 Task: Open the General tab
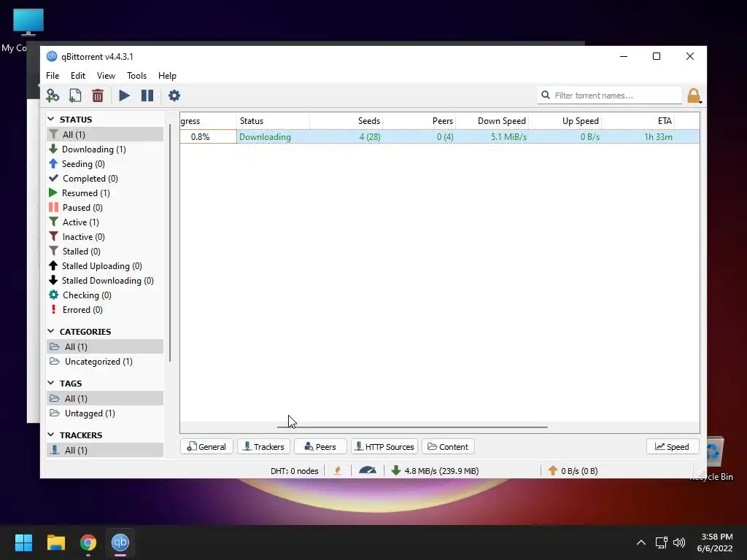pyautogui.click(x=206, y=447)
